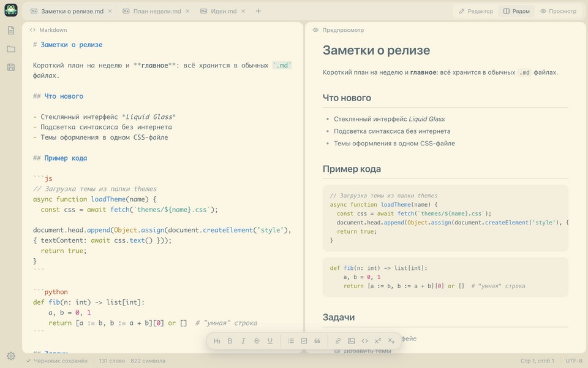Screen dimensions: 588x368
Task: Apply subscript formatting
Action: 391,341
